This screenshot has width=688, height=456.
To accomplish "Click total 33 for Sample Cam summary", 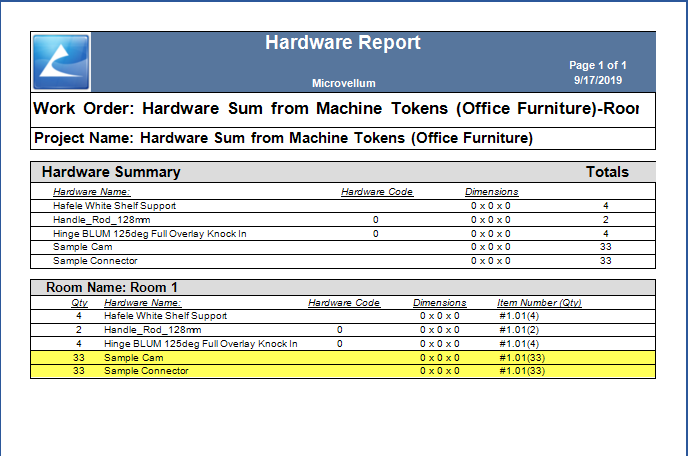I will (606, 247).
